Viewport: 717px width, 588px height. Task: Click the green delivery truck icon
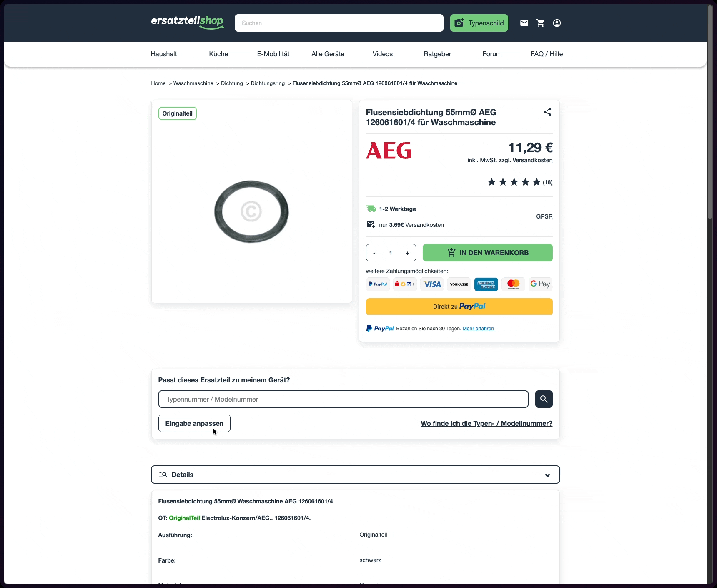coord(371,209)
